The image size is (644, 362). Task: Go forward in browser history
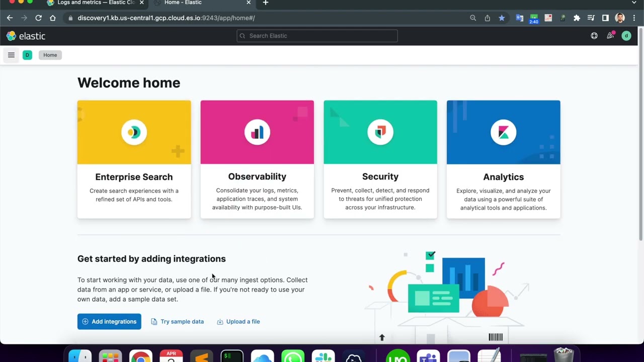coord(24,18)
